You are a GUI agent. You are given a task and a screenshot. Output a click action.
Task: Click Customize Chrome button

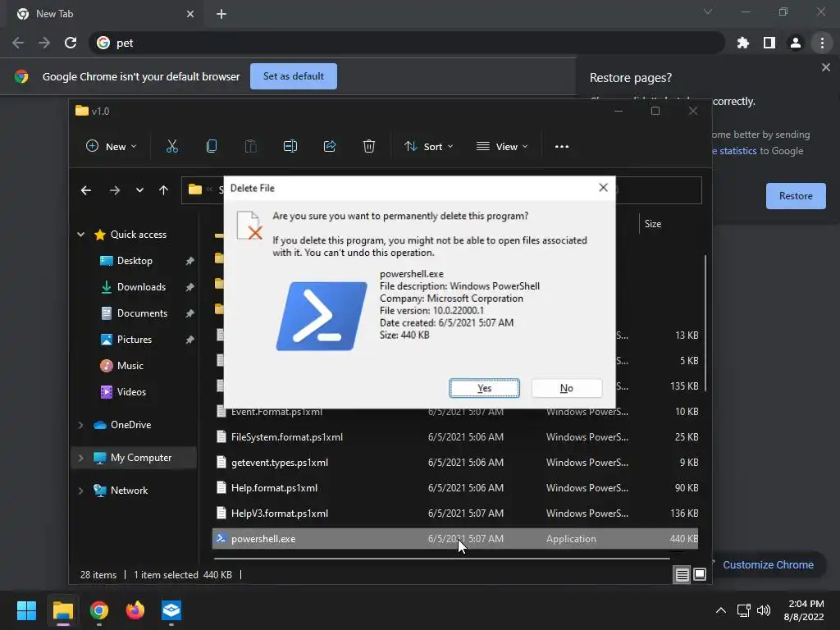point(767,564)
